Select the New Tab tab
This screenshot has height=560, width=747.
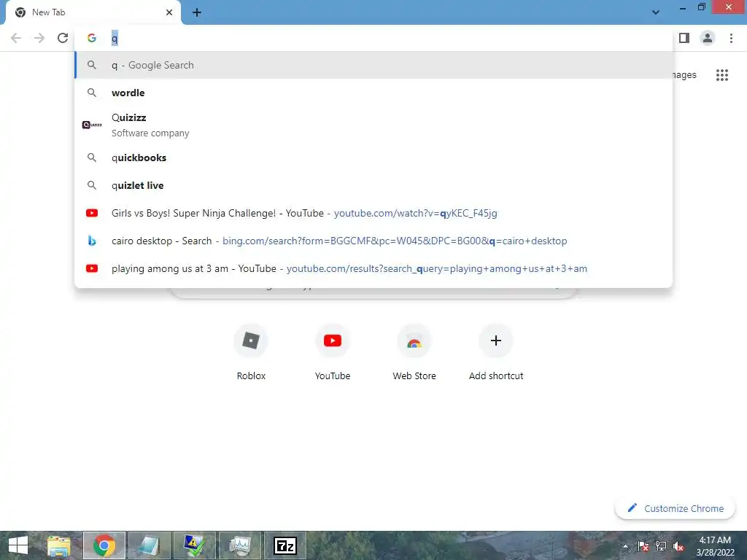click(x=93, y=12)
